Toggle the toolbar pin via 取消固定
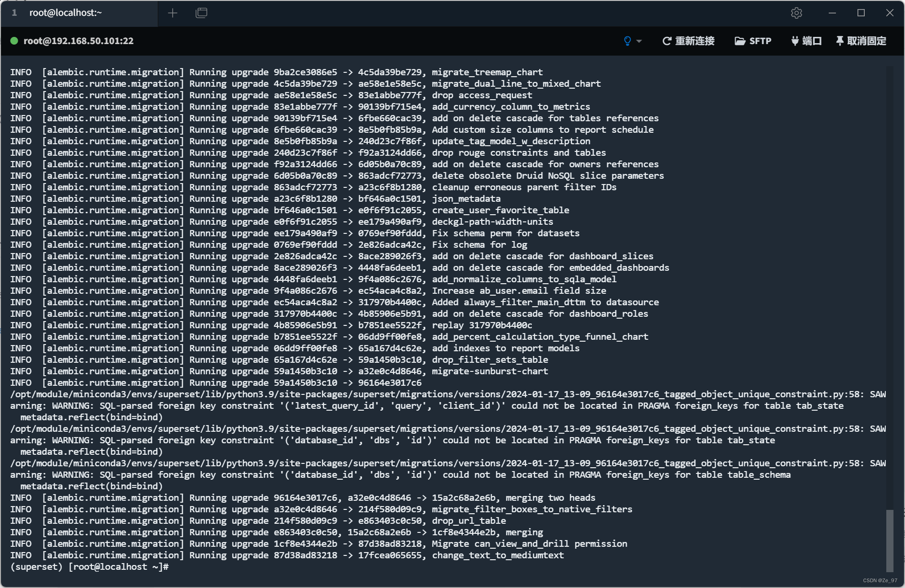 [866, 41]
